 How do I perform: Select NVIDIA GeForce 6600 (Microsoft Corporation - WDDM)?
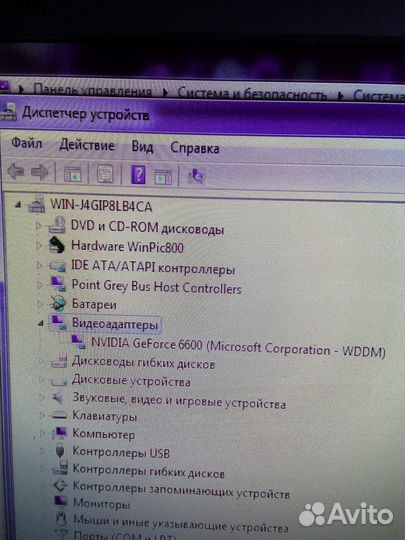coord(238,347)
